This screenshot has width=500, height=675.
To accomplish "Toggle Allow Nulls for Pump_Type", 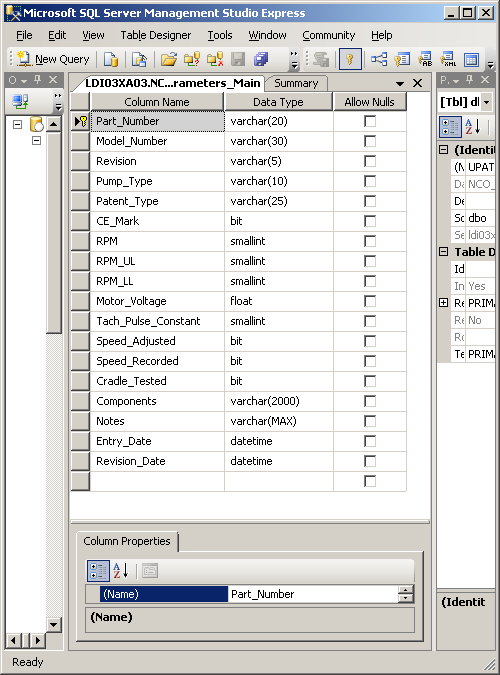I will click(370, 181).
